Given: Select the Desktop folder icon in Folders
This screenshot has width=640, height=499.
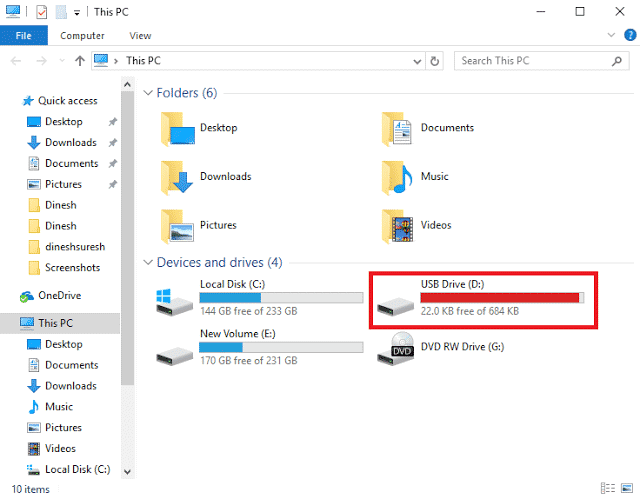Looking at the screenshot, I should [177, 129].
